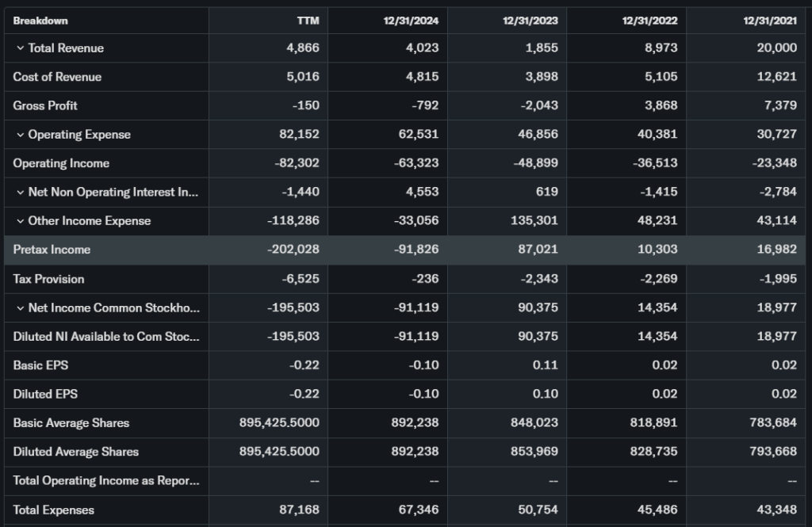Click TTM Total Revenue value 4,866

[302, 48]
